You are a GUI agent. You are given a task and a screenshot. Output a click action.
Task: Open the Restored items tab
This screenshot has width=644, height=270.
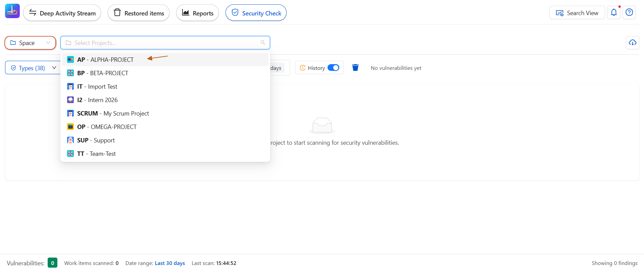[139, 13]
